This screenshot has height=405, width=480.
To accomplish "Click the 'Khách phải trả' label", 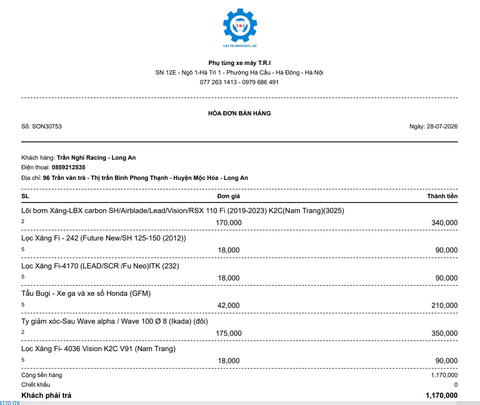I will (x=46, y=395).
